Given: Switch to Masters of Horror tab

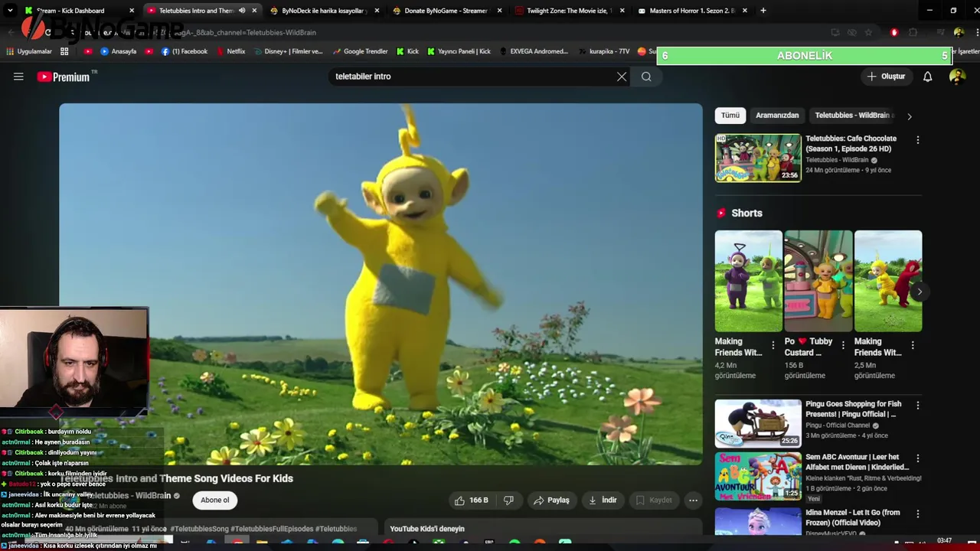Looking at the screenshot, I should point(692,11).
